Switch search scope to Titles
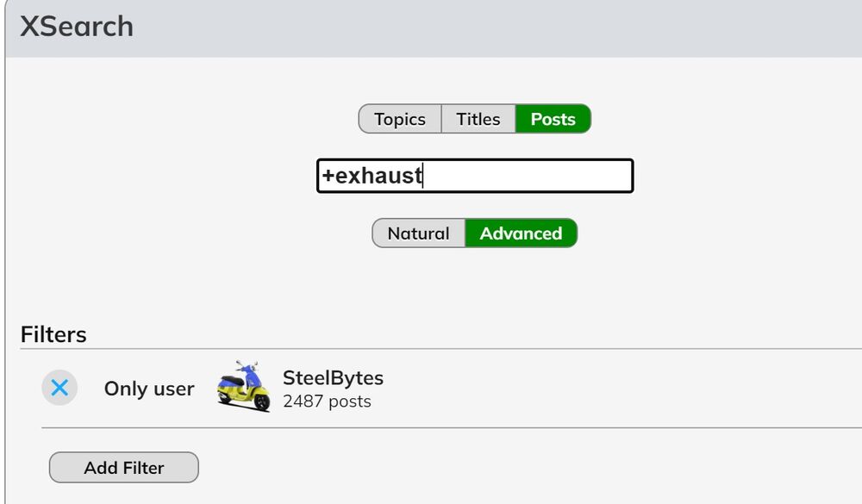This screenshot has width=862, height=504. (478, 119)
